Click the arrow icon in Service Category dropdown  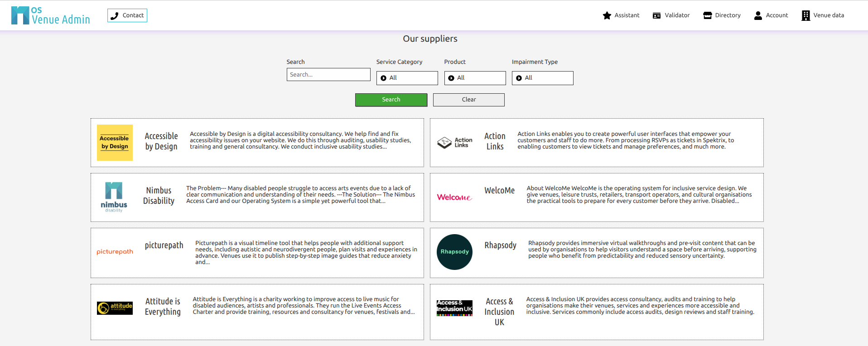(x=384, y=78)
